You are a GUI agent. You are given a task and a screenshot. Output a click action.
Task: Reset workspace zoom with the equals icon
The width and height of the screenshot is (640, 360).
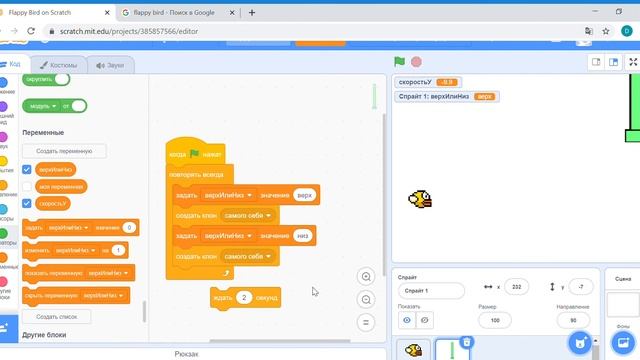click(366, 322)
